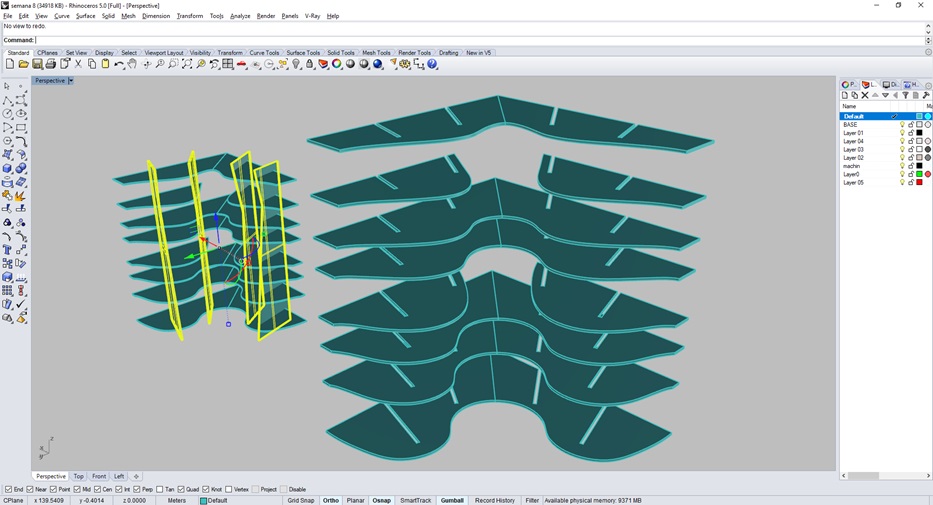
Task: Switch to the Top viewport tab
Action: [79, 476]
